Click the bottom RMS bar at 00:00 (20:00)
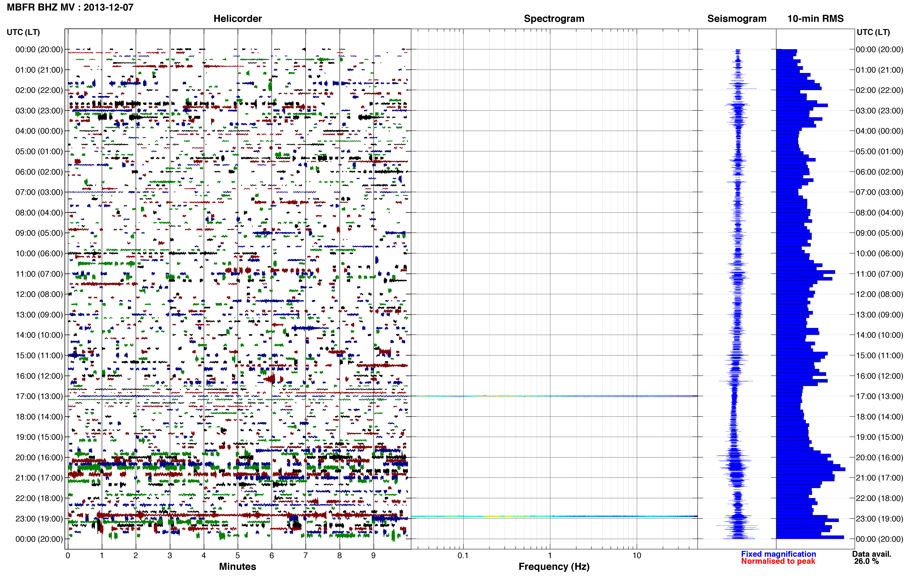The width and height of the screenshot is (924, 578). [x=810, y=537]
